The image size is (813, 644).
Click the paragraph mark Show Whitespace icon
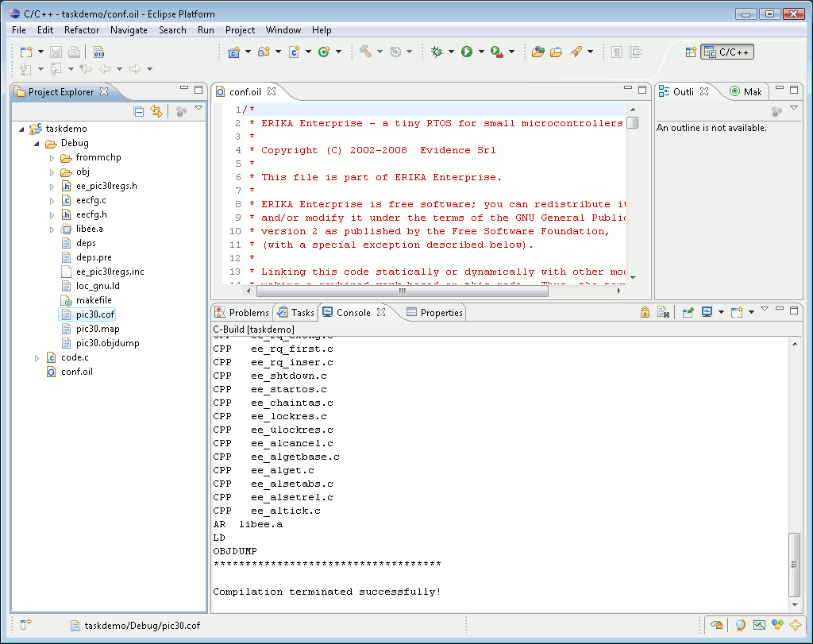coord(617,52)
